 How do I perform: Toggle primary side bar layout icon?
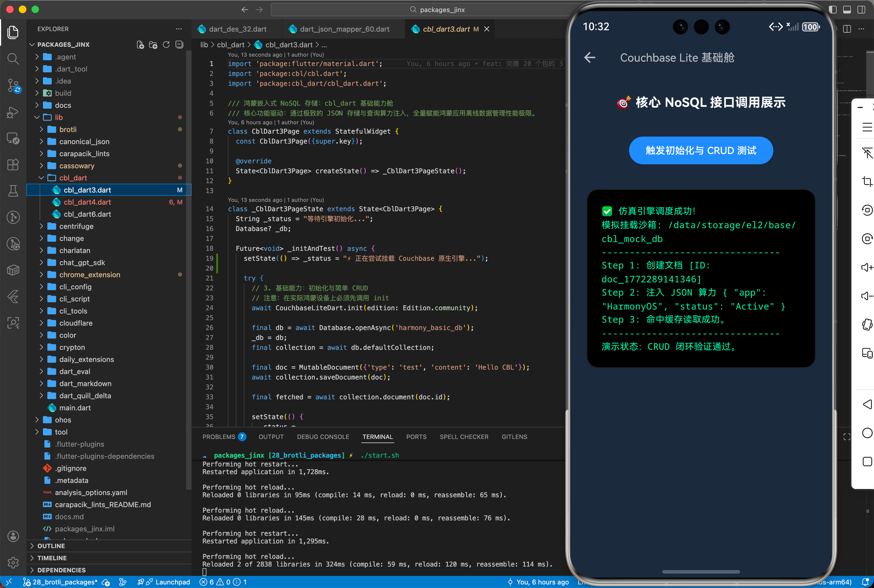833,10
